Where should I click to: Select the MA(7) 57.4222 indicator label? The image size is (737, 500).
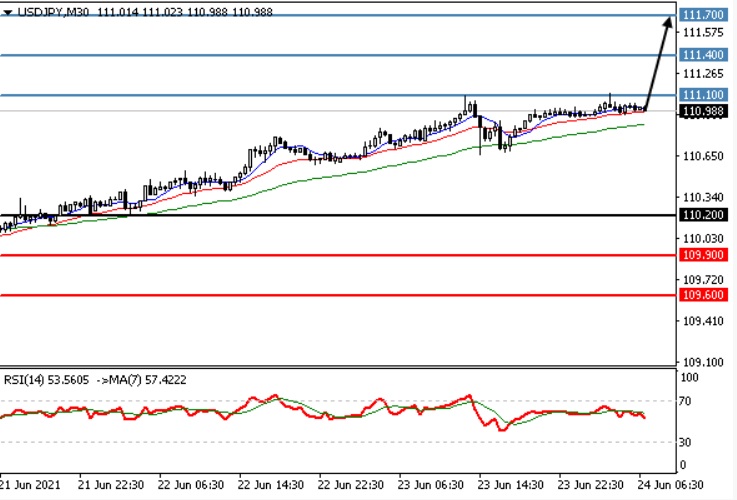[x=147, y=380]
